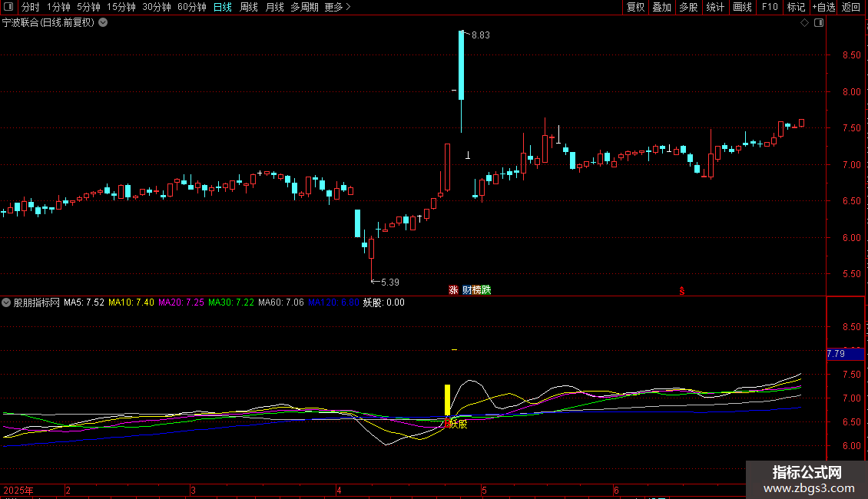868x499 pixels.
Task: Click the 妖股 signal label
Action: click(x=459, y=425)
